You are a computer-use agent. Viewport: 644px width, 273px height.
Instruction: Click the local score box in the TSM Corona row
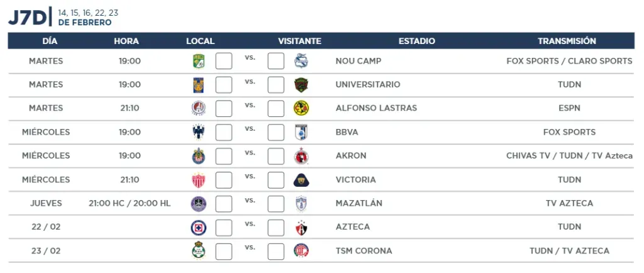coord(224,251)
